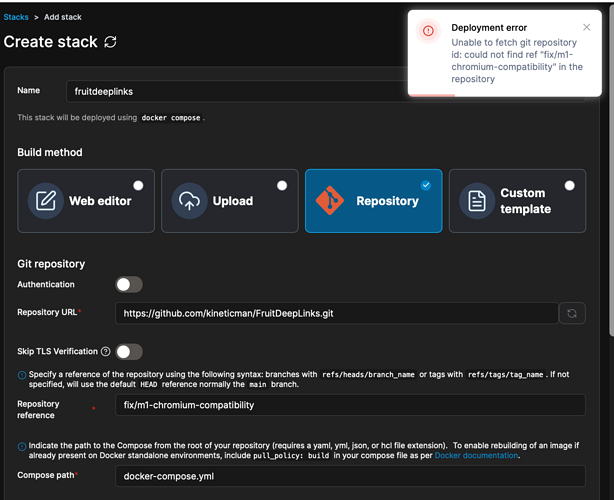The image size is (614, 500).
Task: Dismiss the Deployment error notification
Action: pos(586,28)
